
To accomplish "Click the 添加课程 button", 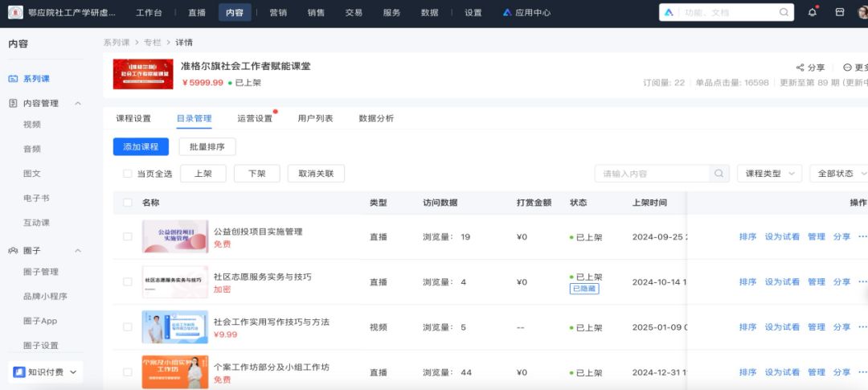I will point(141,146).
